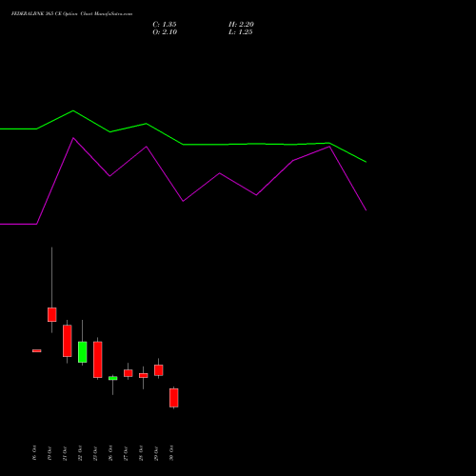
Task: Select the 23 Oct date label
Action: coord(95,453)
